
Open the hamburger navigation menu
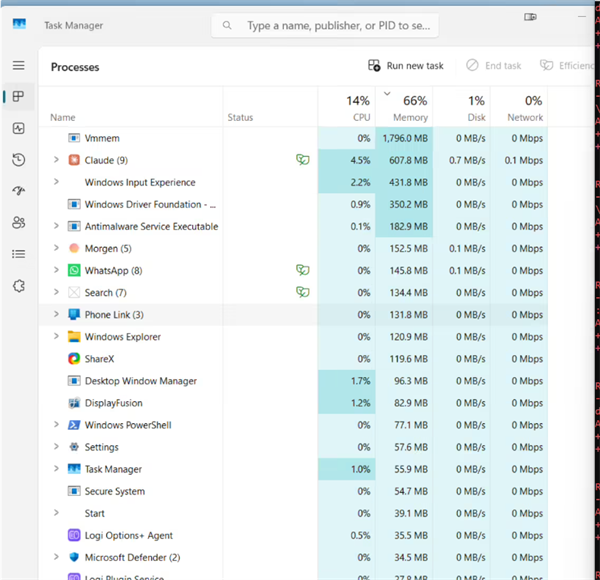tap(18, 65)
